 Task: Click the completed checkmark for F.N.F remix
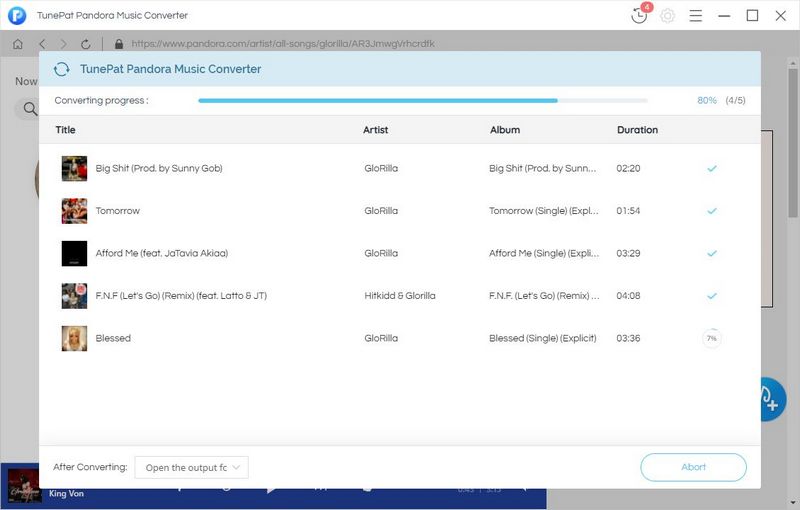(712, 296)
